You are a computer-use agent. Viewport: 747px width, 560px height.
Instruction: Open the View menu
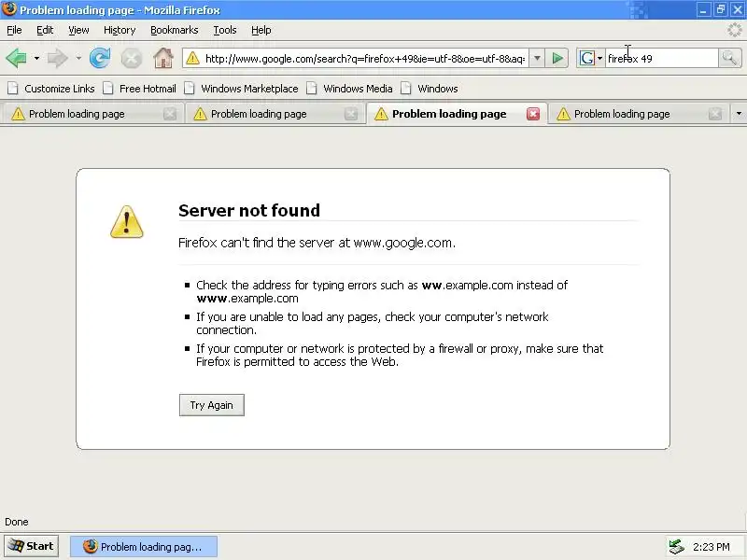pos(78,30)
